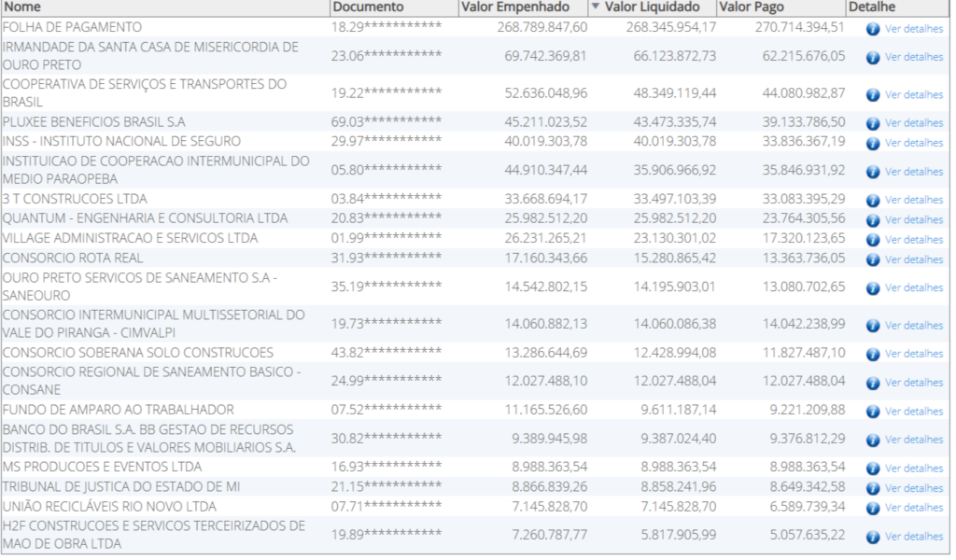Click value 6.589.739,34 in Valor Pago

[x=808, y=507]
